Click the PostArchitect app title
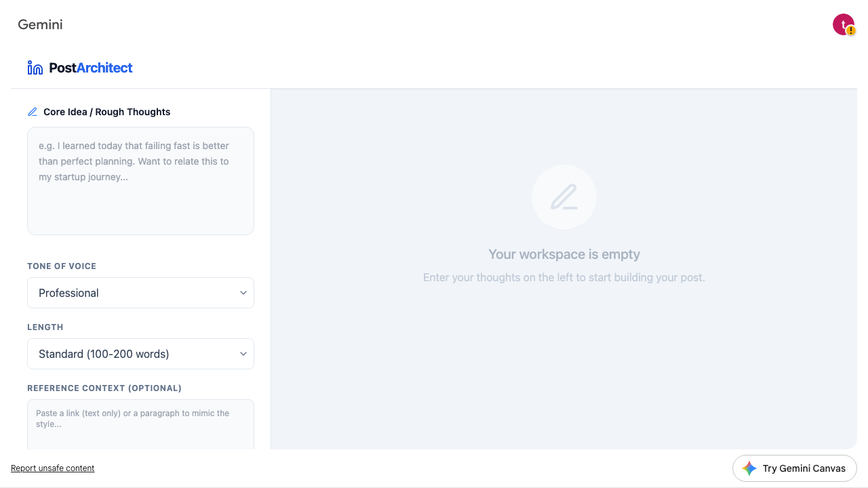The image size is (868, 488). [91, 68]
